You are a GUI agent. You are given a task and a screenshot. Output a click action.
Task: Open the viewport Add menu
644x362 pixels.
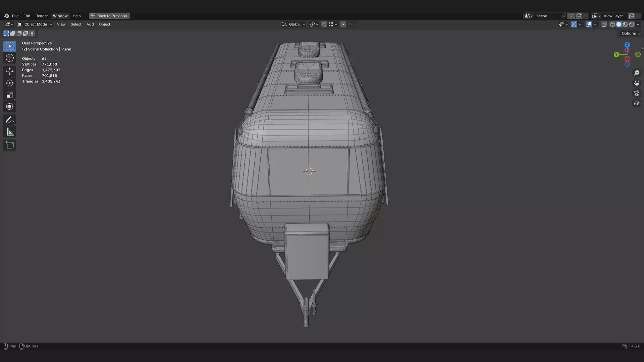(90, 24)
